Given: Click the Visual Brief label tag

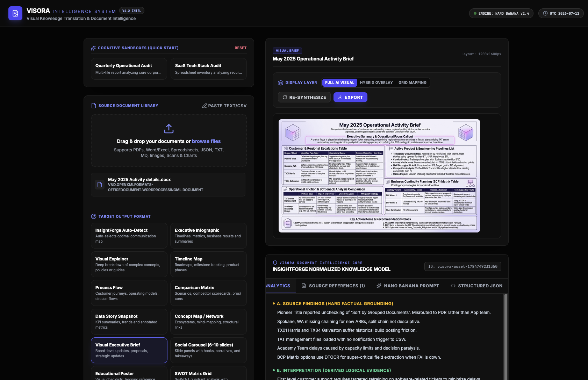Looking at the screenshot, I should [x=287, y=51].
